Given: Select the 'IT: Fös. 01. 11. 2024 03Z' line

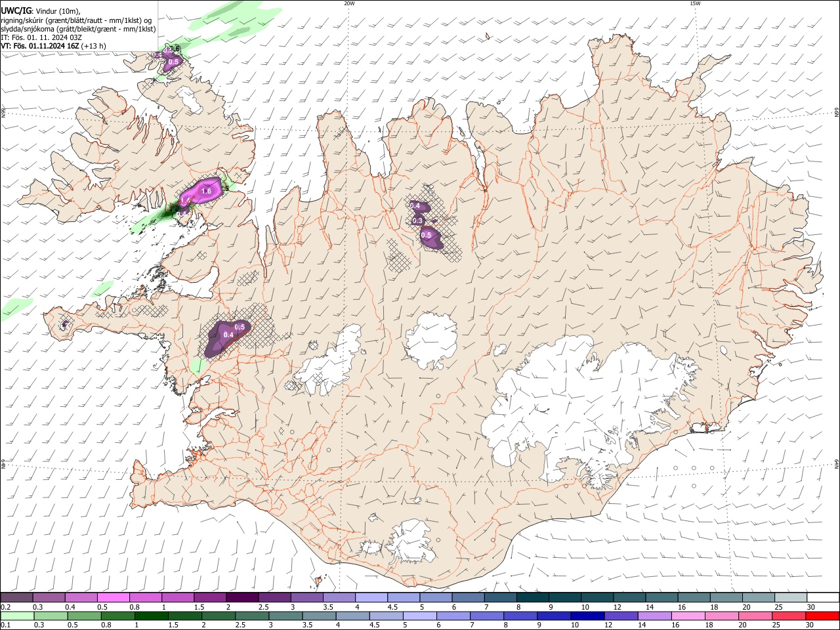Looking at the screenshot, I should tap(41, 37).
